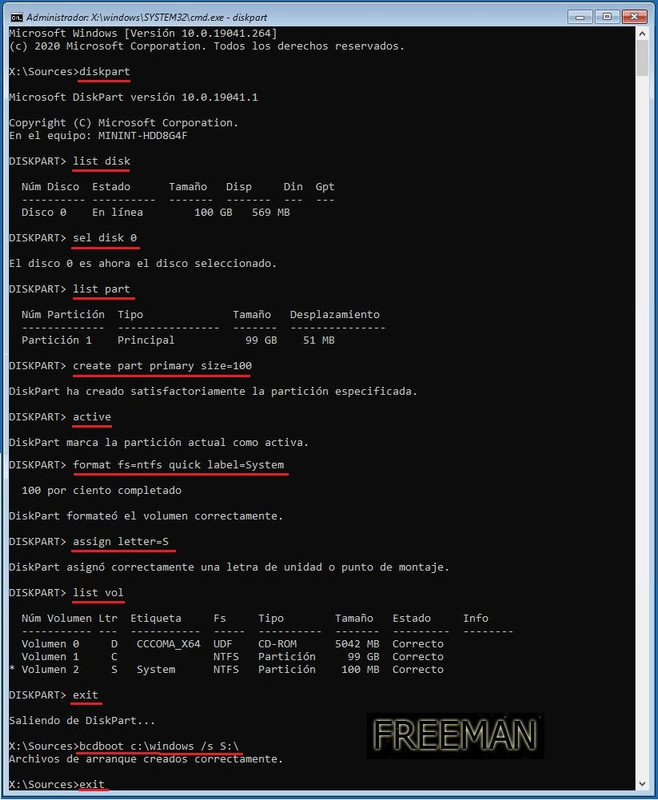Viewport: 658px width, 800px height.
Task: Maximize the command prompt window
Action: click(x=606, y=17)
